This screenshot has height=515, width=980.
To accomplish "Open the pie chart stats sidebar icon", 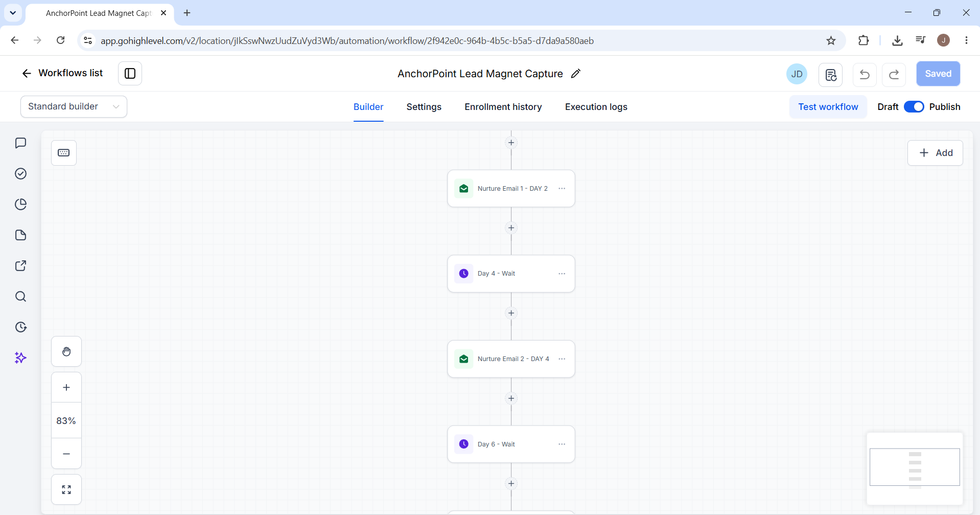I will (x=20, y=205).
